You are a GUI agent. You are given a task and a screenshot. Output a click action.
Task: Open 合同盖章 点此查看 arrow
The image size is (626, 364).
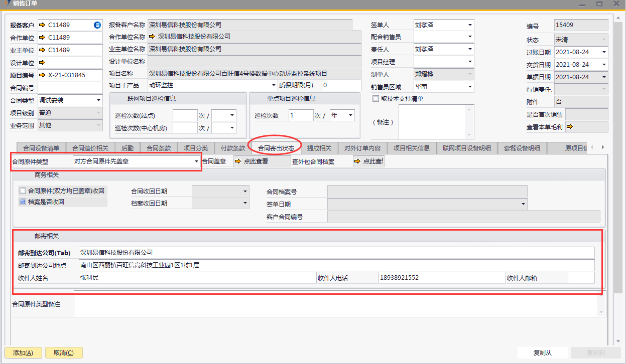(x=238, y=161)
